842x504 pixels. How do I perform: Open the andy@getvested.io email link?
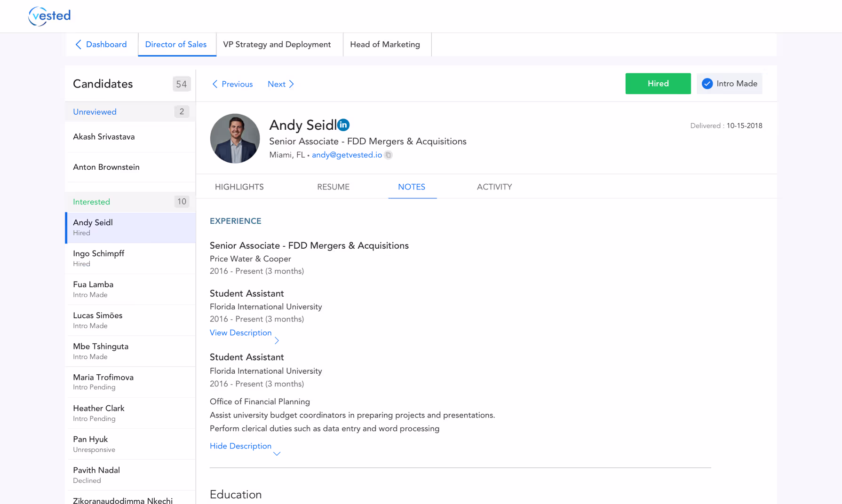pos(347,155)
